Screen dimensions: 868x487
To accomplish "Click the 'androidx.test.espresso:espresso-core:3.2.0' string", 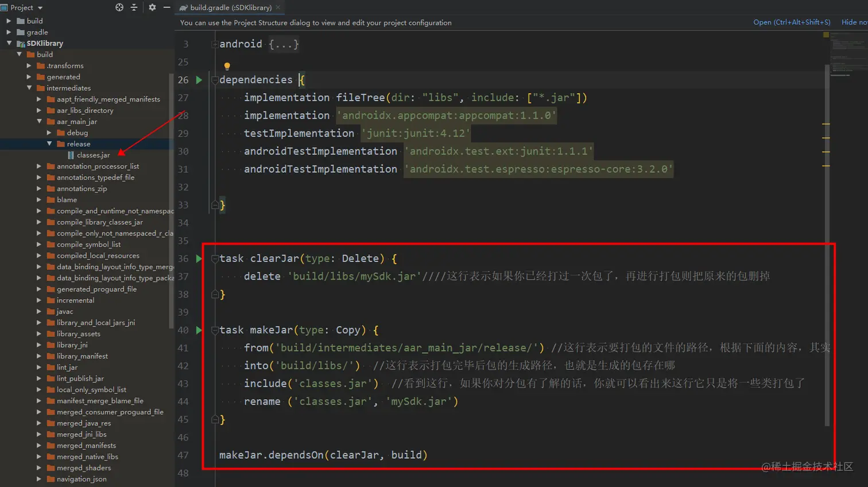I will point(538,169).
